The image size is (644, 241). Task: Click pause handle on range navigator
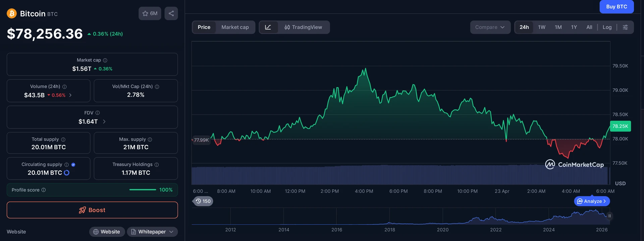point(609,216)
